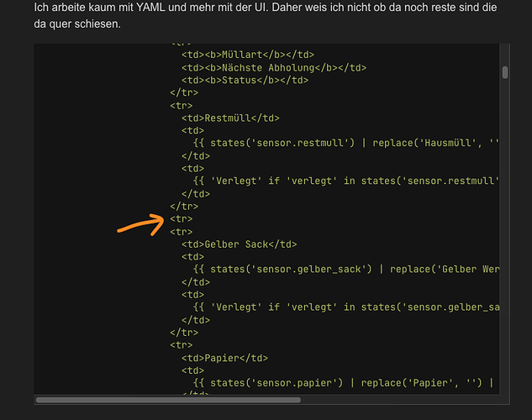Viewport: 532px width, 420px height.
Task: Click the paragraph text about YAML and UI
Action: click(x=266, y=16)
